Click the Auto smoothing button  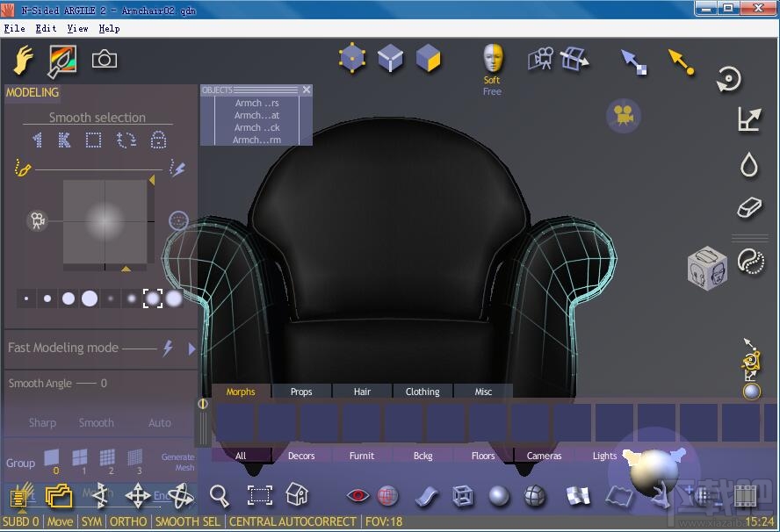point(159,422)
